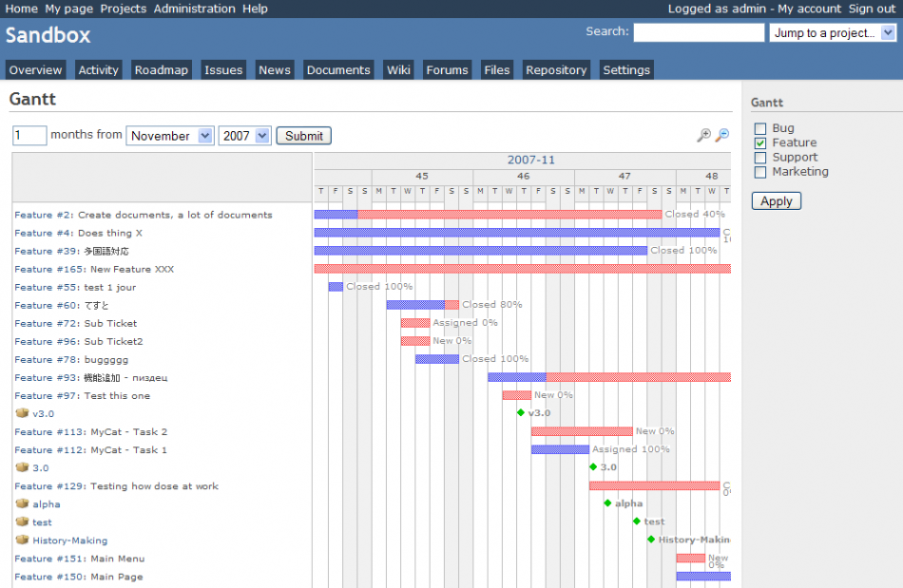Screen dimensions: 903x588
Task: Tick the Marketing checkbox
Action: (x=760, y=172)
